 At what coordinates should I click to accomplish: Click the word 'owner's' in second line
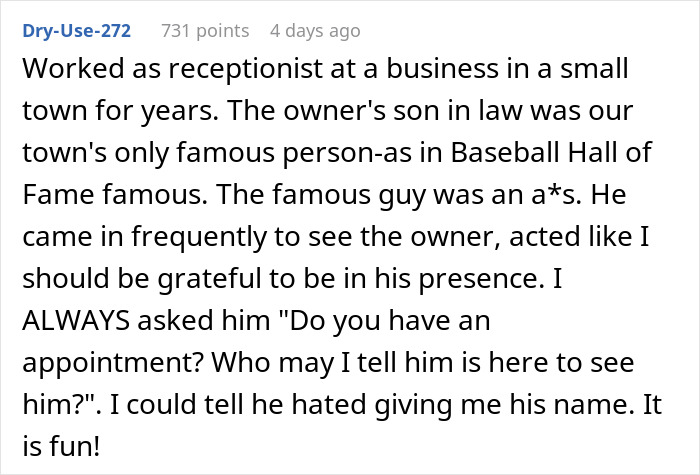pos(334,111)
